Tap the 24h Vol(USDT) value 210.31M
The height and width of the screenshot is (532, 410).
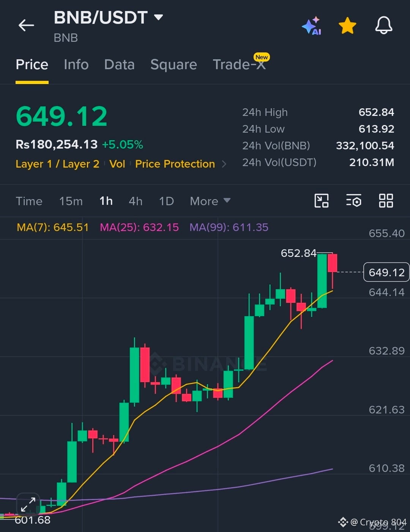pos(372,163)
